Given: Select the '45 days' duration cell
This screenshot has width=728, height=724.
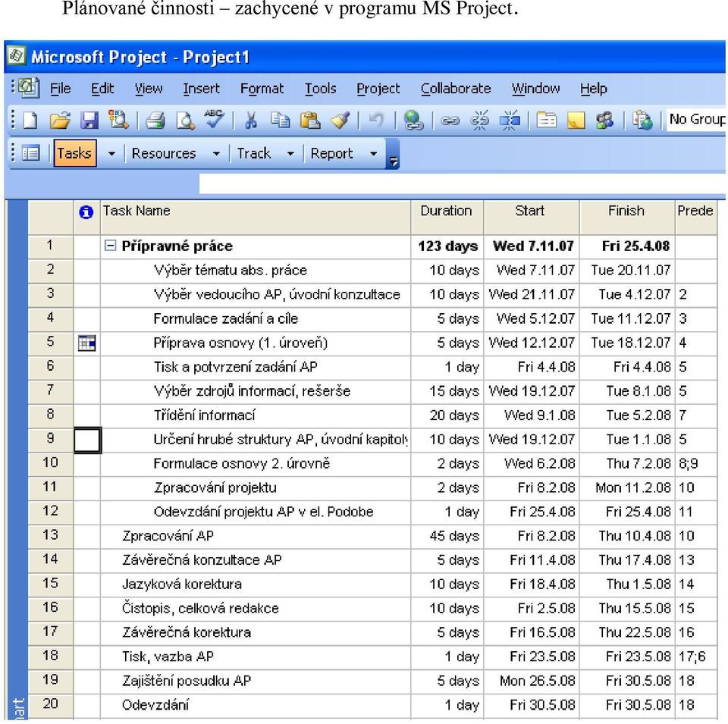Looking at the screenshot, I should [447, 536].
